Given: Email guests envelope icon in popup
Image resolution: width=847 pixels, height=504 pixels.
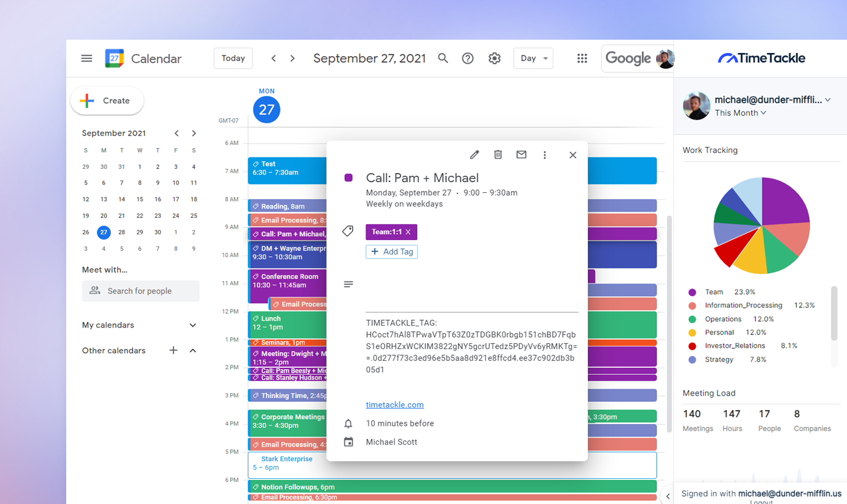Looking at the screenshot, I should (521, 155).
